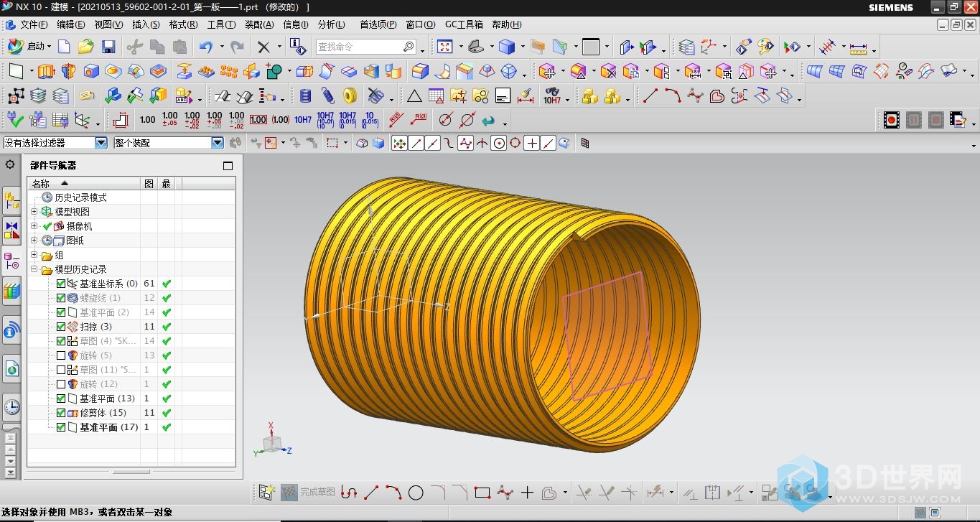
Task: Click the binoculars 10H7 search icon
Action: pos(552,96)
